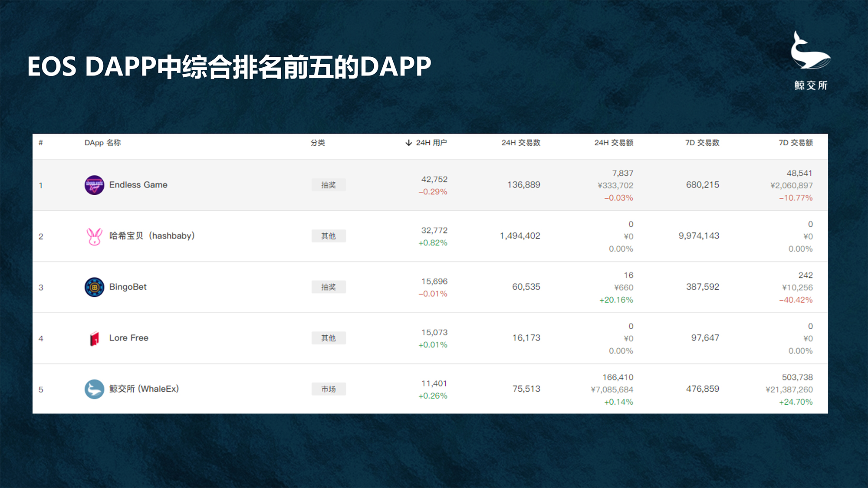
Task: Click the ¥7,085,684 volume value
Action: point(612,390)
